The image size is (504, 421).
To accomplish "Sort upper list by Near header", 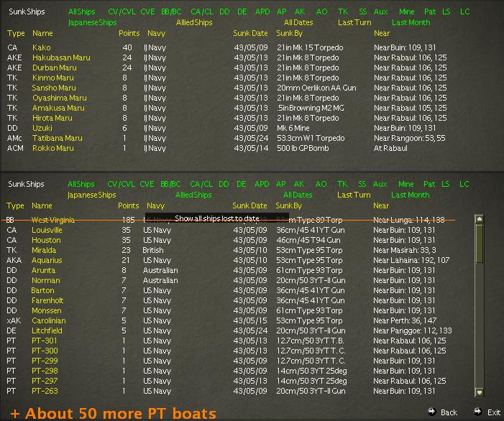I will (382, 33).
